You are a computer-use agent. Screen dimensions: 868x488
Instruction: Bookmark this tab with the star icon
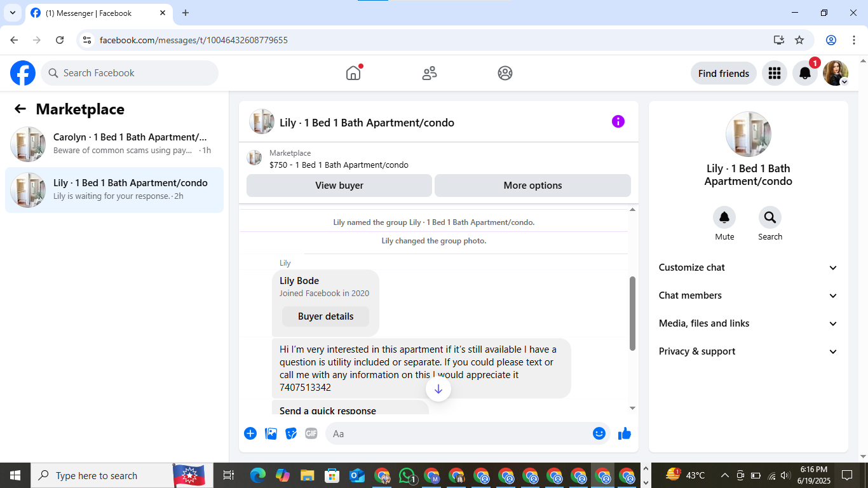pyautogui.click(x=799, y=40)
